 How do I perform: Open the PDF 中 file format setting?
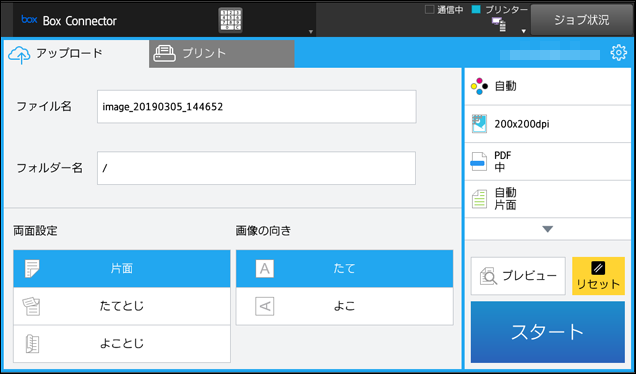(x=548, y=161)
